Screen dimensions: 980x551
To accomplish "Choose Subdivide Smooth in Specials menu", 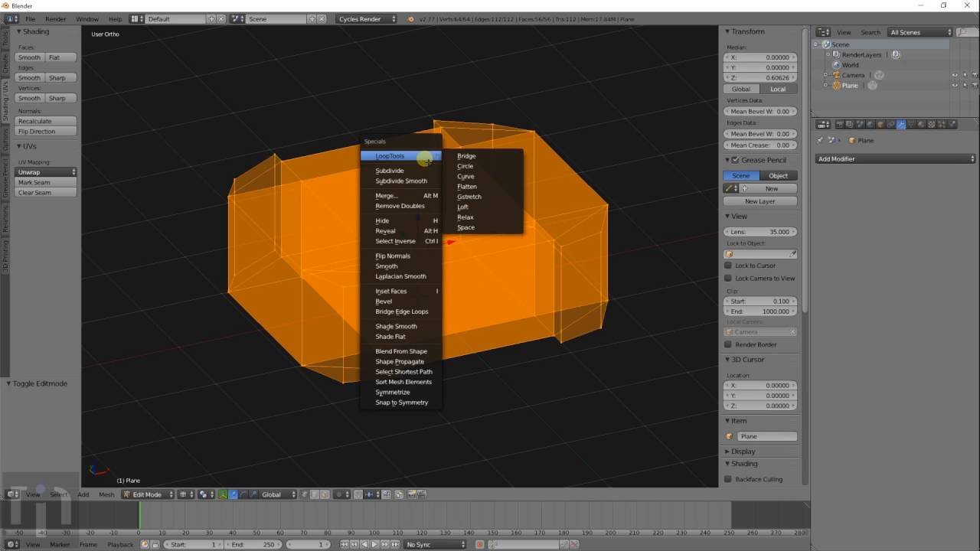I will click(x=401, y=181).
